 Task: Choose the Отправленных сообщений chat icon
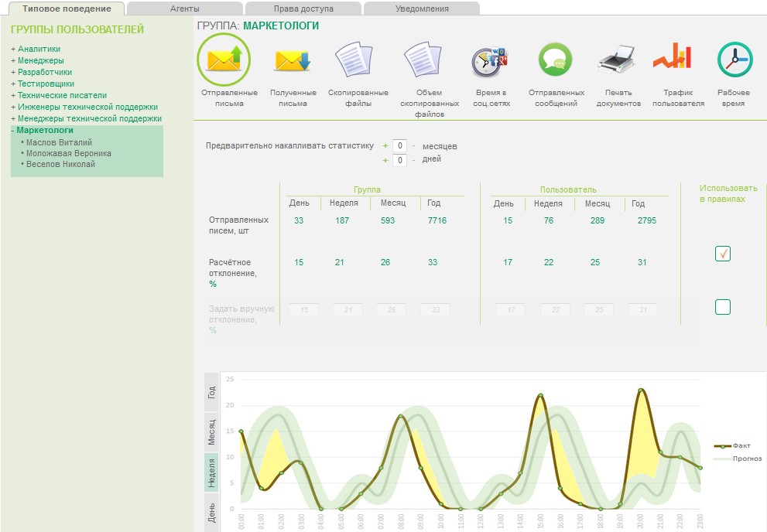coord(556,60)
